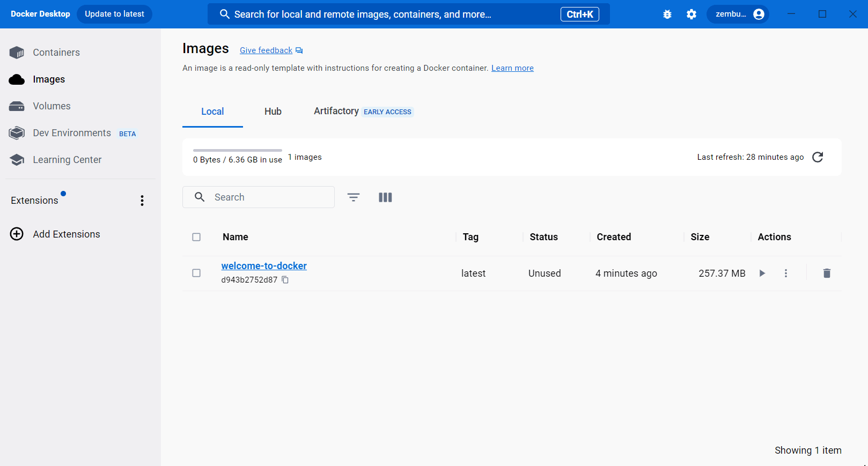Viewport: 868px width, 466px height.
Task: Click the EARLY ACCESS badge
Action: coord(387,112)
